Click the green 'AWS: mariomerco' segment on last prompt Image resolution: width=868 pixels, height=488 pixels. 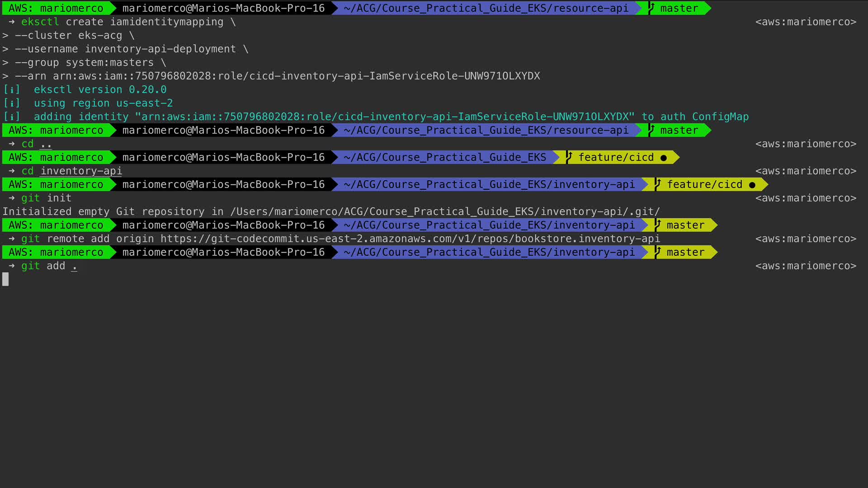(56, 252)
